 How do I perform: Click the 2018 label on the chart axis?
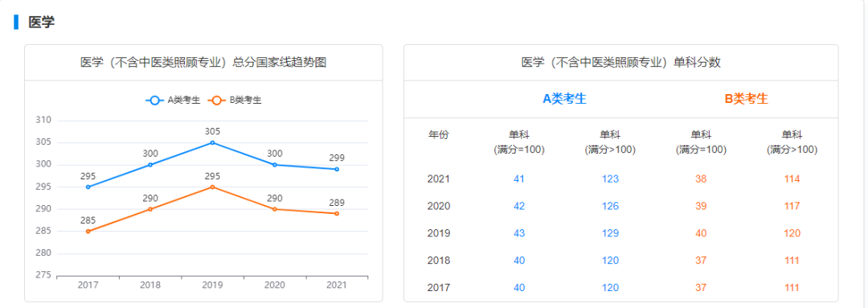(150, 285)
